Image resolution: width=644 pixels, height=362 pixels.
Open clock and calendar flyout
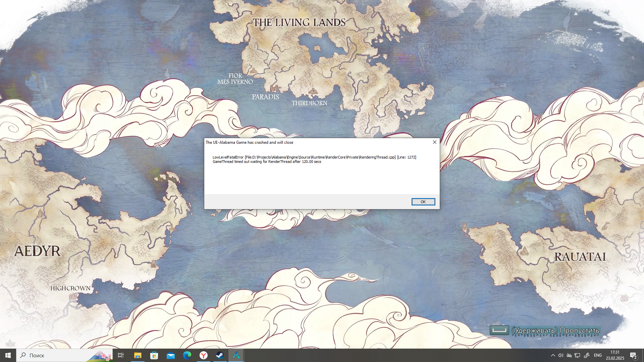pos(615,355)
